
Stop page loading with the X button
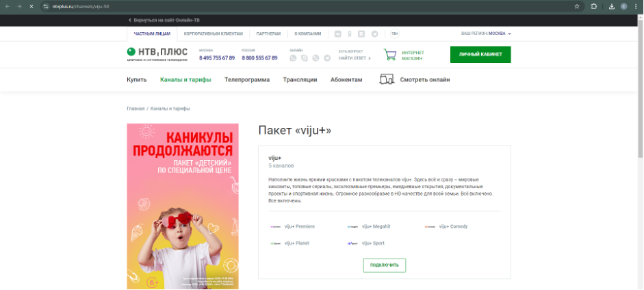[31, 7]
